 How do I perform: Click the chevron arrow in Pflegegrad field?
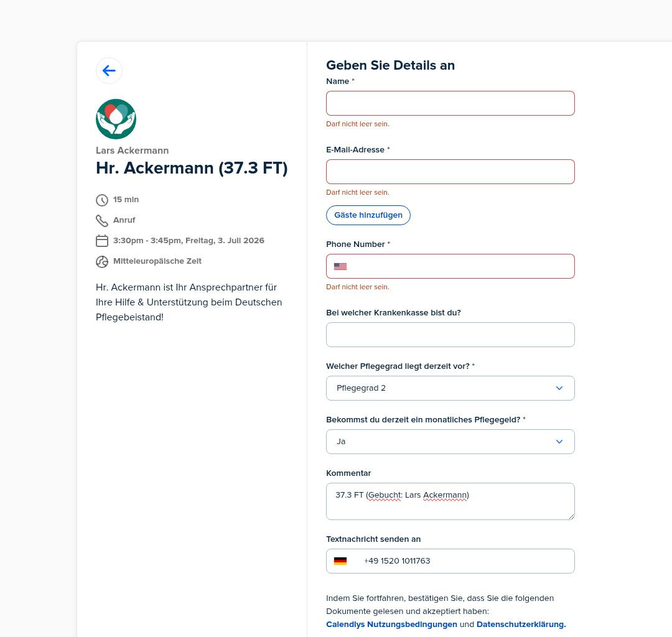(x=559, y=388)
